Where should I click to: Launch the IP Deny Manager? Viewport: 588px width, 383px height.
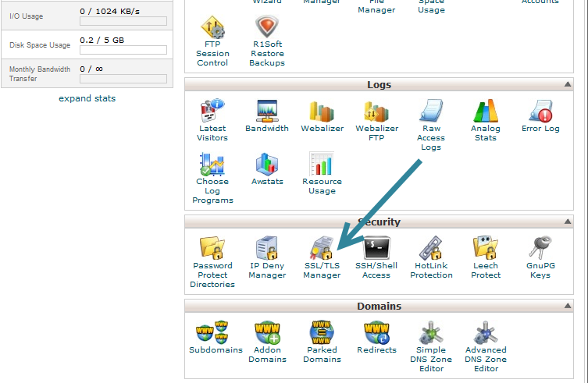267,249
